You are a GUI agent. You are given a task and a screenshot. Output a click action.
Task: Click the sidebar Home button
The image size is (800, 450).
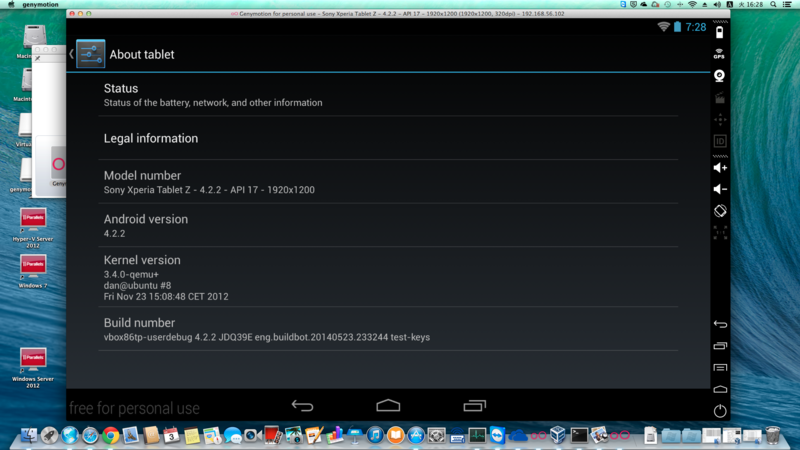pos(720,389)
